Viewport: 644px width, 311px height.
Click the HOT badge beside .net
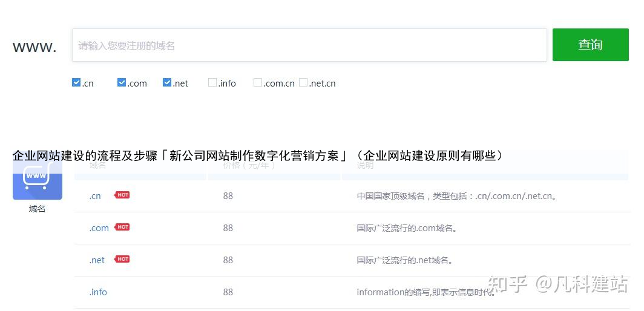click(x=122, y=259)
